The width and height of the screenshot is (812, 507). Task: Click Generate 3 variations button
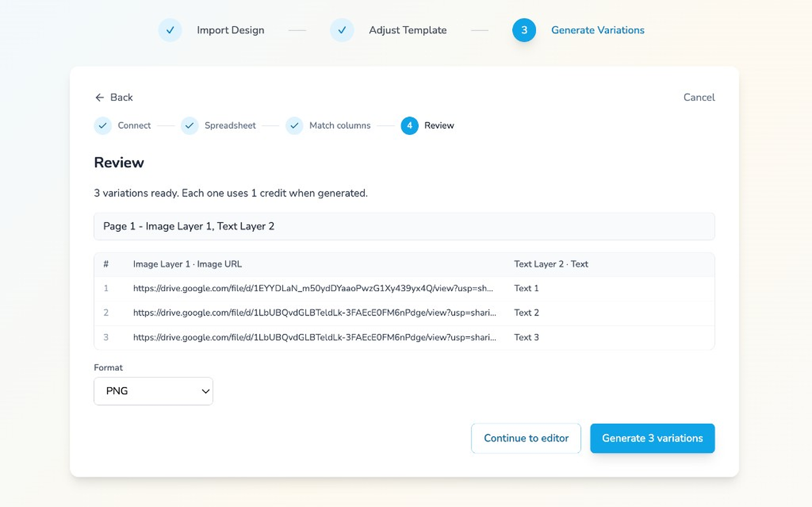(652, 438)
